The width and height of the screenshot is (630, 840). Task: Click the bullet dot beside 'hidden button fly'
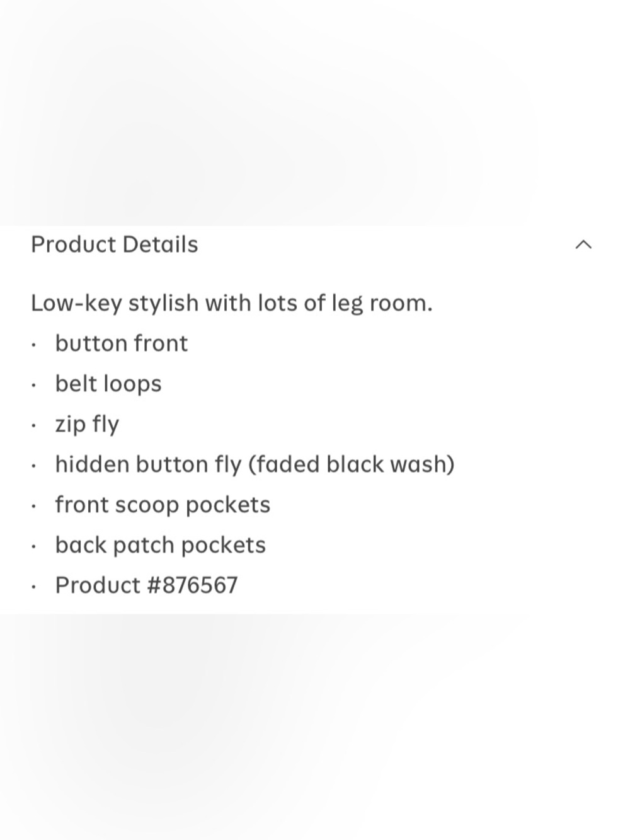(x=33, y=466)
